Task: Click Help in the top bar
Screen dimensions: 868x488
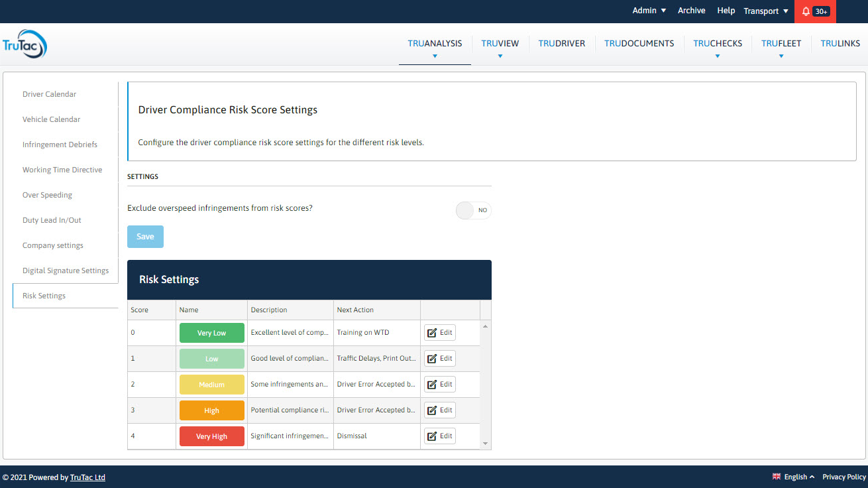Action: click(726, 10)
